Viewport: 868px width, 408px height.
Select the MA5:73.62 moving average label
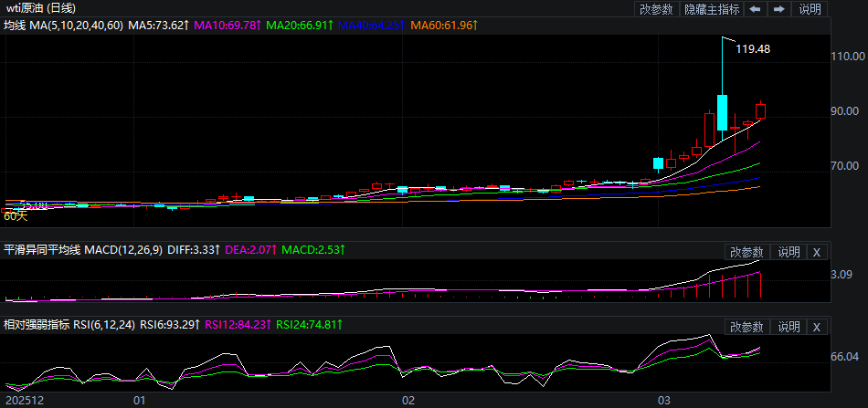point(159,25)
